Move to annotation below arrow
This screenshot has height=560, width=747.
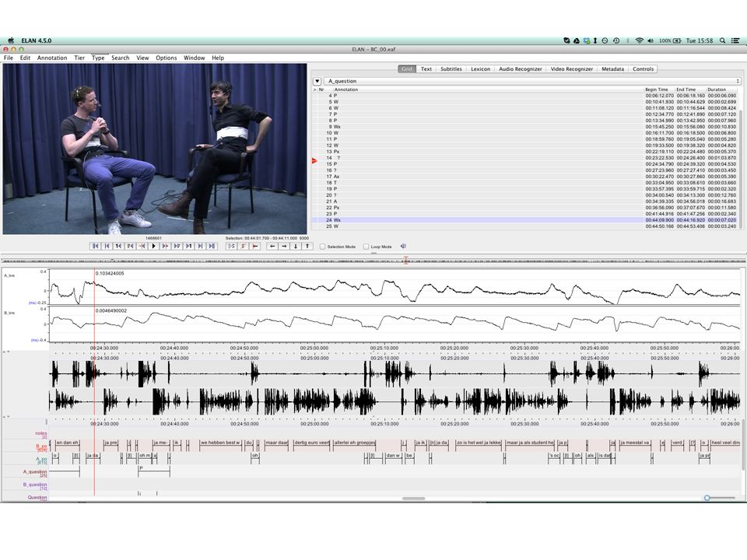coord(296,247)
